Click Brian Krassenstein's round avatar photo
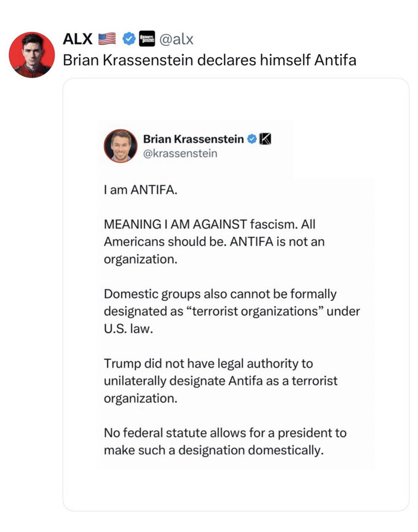Image resolution: width=418 pixels, height=532 pixels. (x=120, y=146)
